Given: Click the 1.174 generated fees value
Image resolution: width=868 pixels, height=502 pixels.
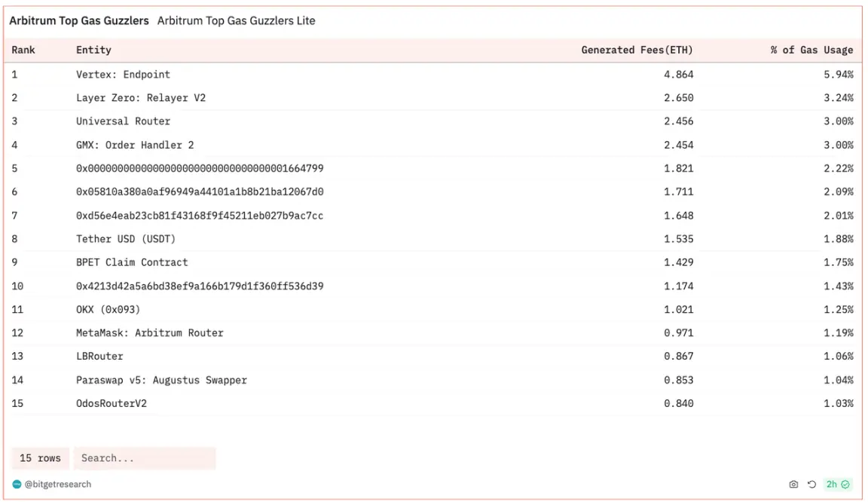Looking at the screenshot, I should tap(679, 286).
